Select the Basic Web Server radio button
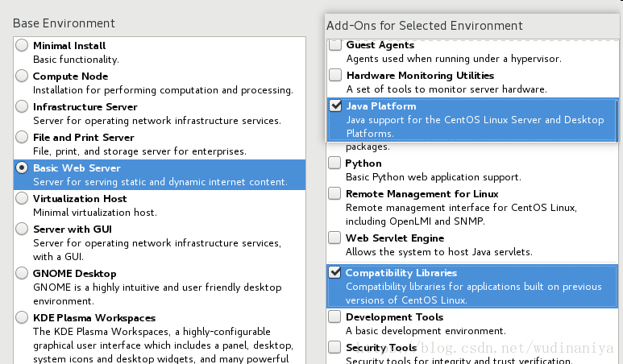The width and height of the screenshot is (623, 364). tap(22, 168)
